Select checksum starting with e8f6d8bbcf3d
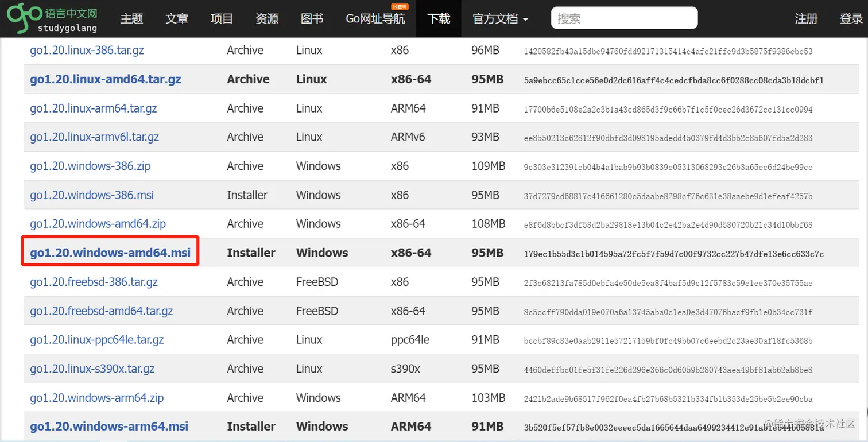 coord(668,225)
